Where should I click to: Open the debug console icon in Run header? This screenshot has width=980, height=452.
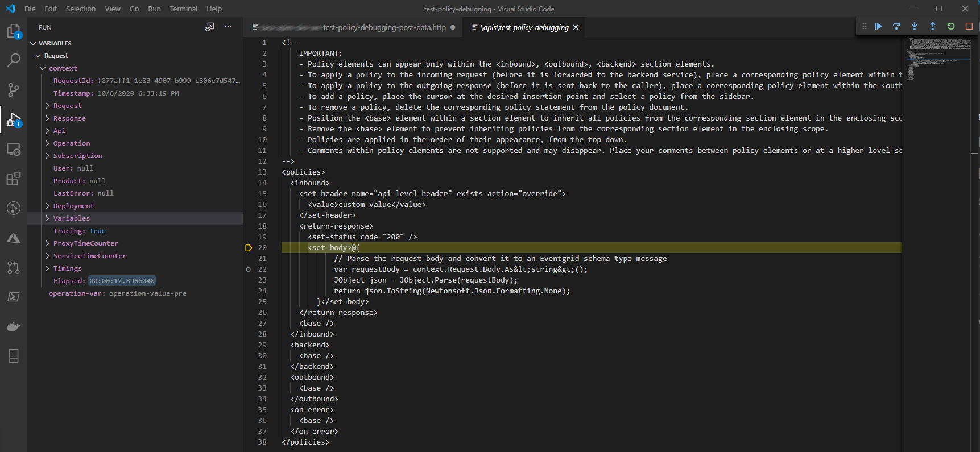(x=210, y=27)
